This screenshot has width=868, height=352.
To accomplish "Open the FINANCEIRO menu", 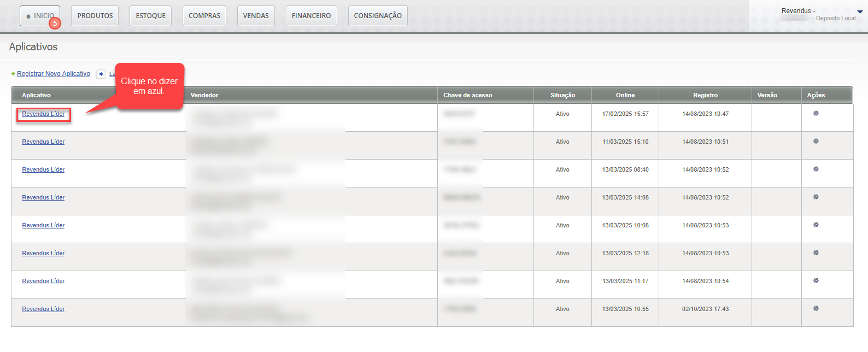I will [311, 16].
